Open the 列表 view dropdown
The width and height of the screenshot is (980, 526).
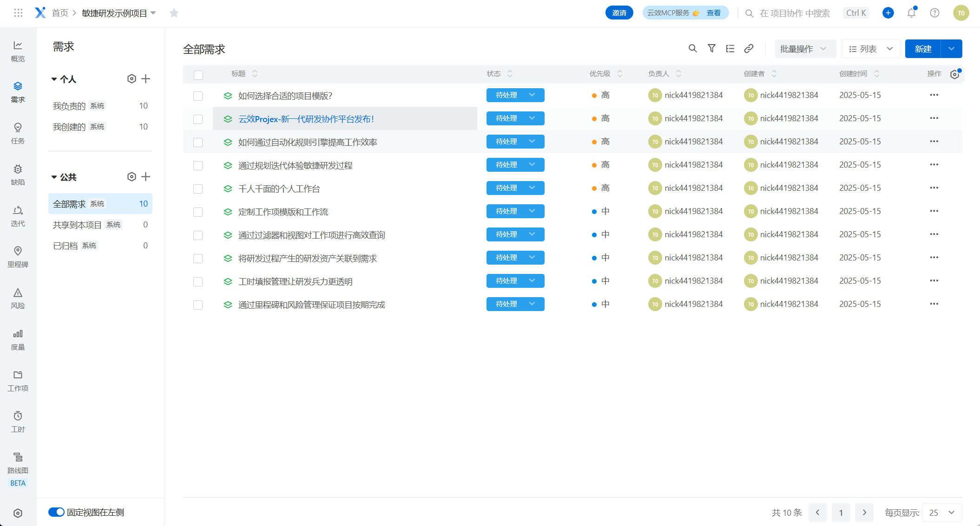coord(870,49)
